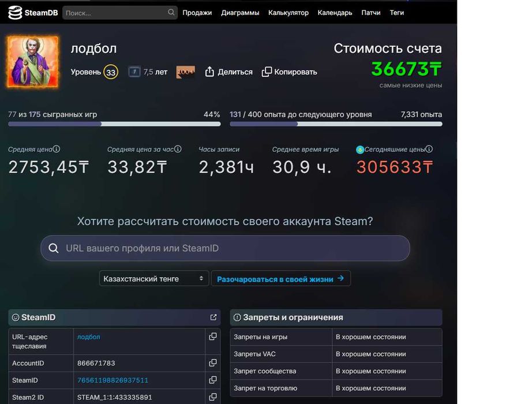Select today's prices value 305633₸
This screenshot has height=404, width=532.
pos(395,167)
